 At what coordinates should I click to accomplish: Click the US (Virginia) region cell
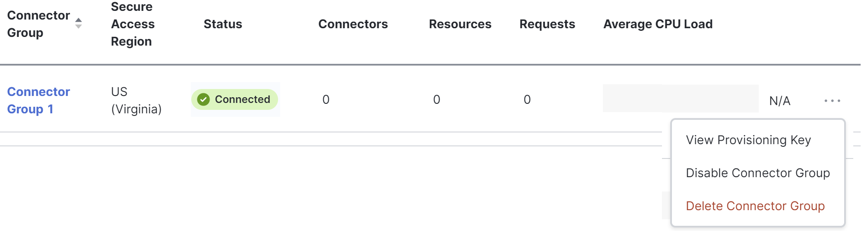tap(136, 100)
